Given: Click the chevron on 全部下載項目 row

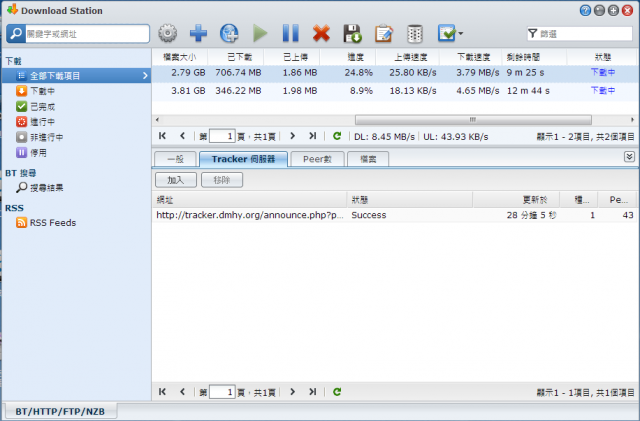Looking at the screenshot, I should pos(145,76).
